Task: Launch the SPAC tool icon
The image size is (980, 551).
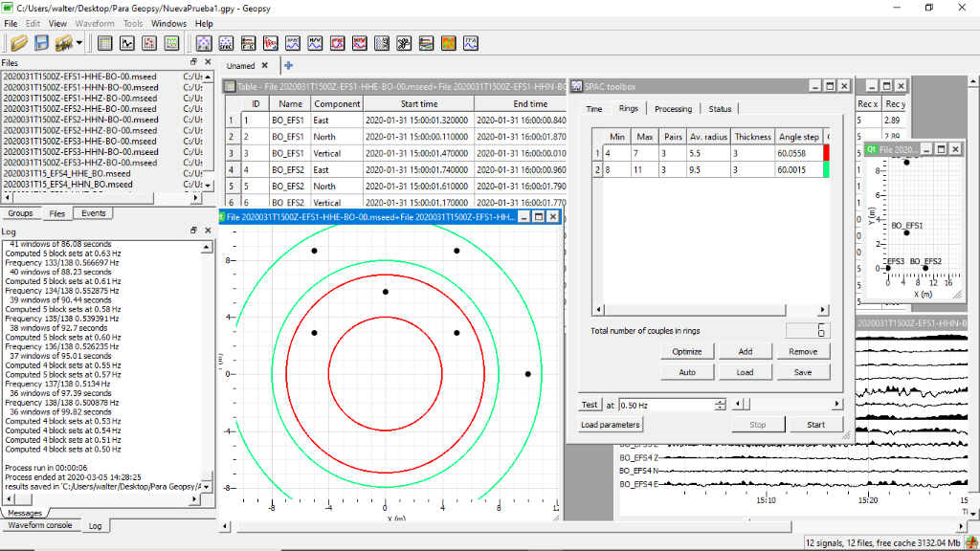Action: [x=227, y=43]
